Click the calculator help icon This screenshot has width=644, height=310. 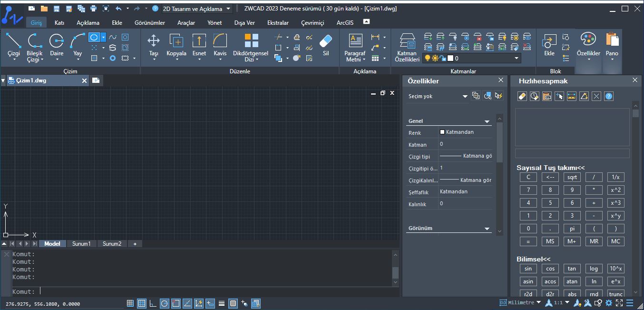[609, 96]
